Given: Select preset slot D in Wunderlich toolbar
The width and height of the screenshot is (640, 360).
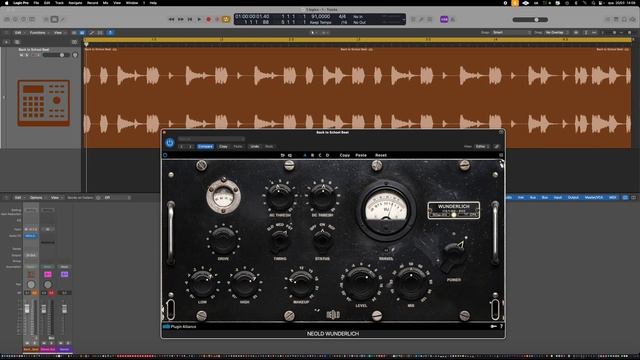Looking at the screenshot, I should tap(327, 156).
